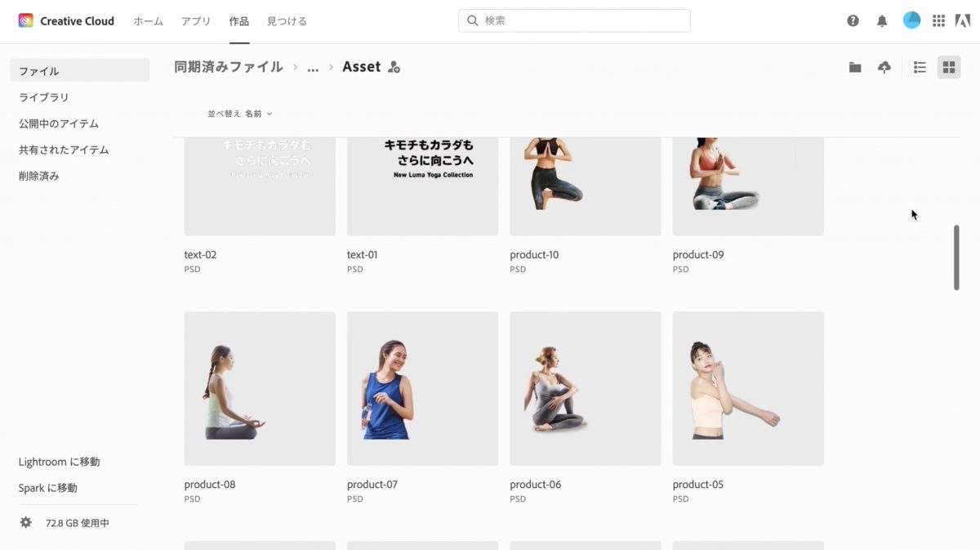Switch to grid view

pos(948,68)
